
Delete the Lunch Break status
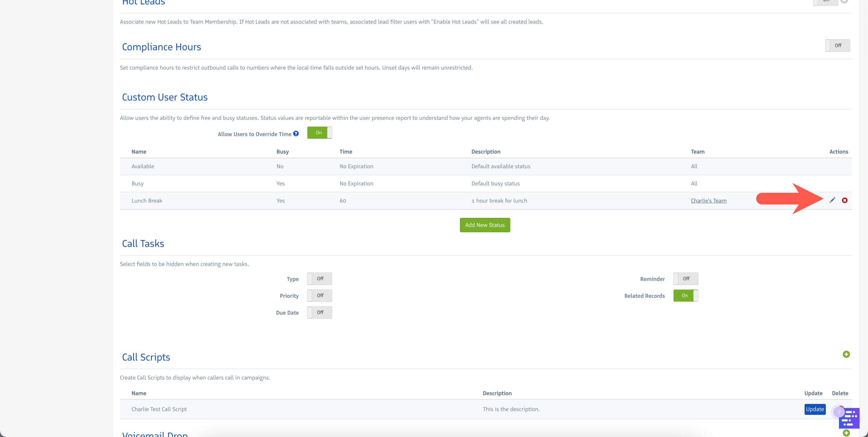tap(845, 200)
